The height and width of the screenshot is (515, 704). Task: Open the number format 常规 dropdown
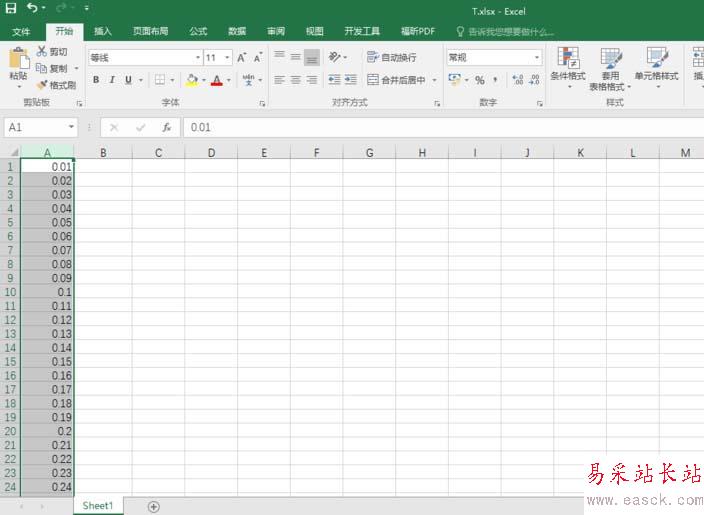pyautogui.click(x=537, y=57)
